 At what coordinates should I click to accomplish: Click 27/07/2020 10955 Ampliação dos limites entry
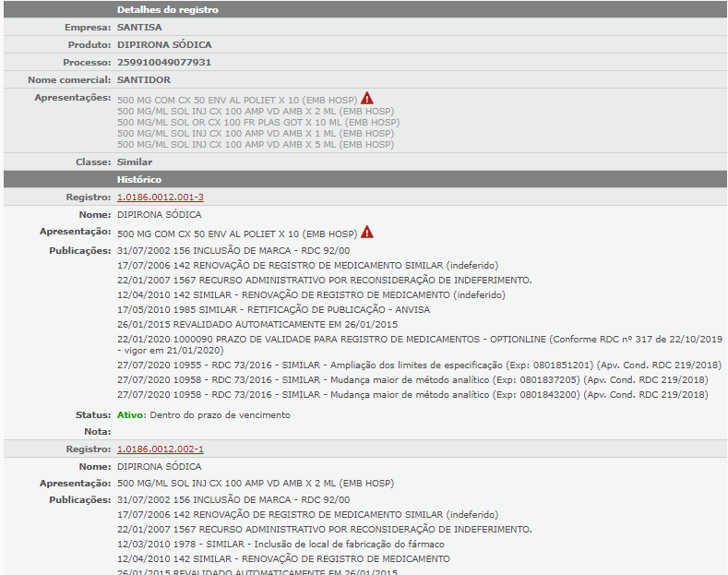[419, 365]
